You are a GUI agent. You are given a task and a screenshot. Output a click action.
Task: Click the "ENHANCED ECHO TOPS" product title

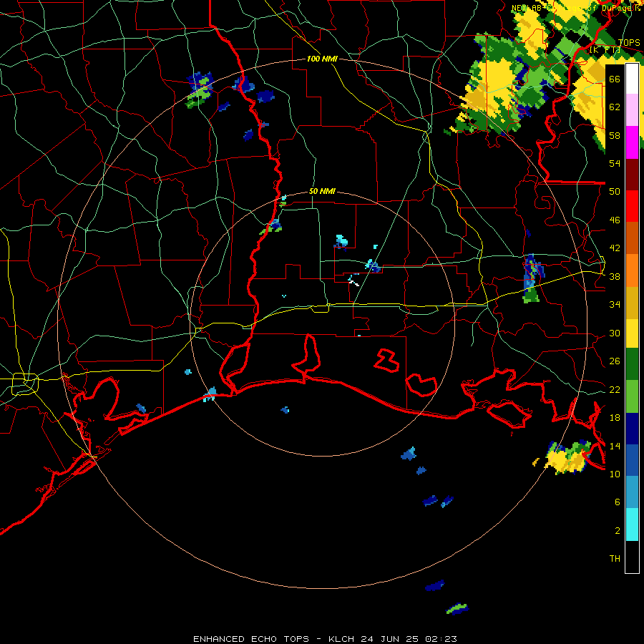(x=251, y=639)
